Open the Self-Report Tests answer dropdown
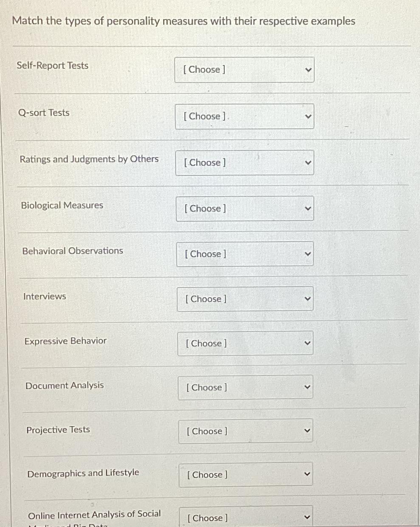 244,69
